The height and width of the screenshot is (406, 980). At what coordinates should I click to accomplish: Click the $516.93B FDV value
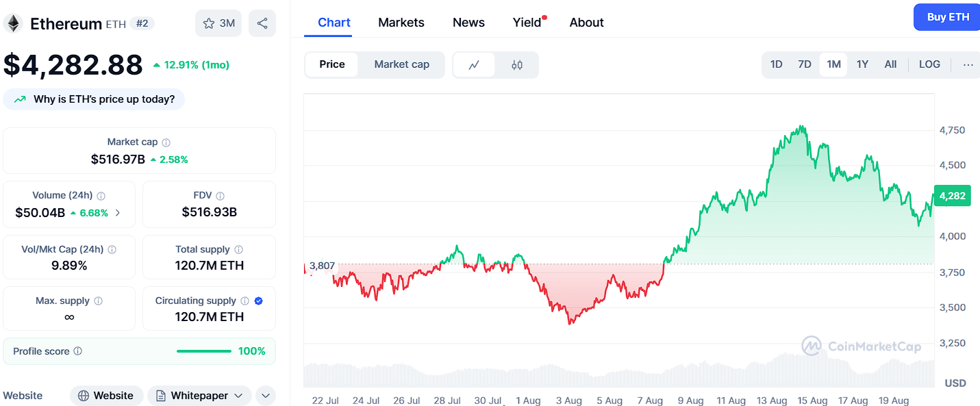209,212
